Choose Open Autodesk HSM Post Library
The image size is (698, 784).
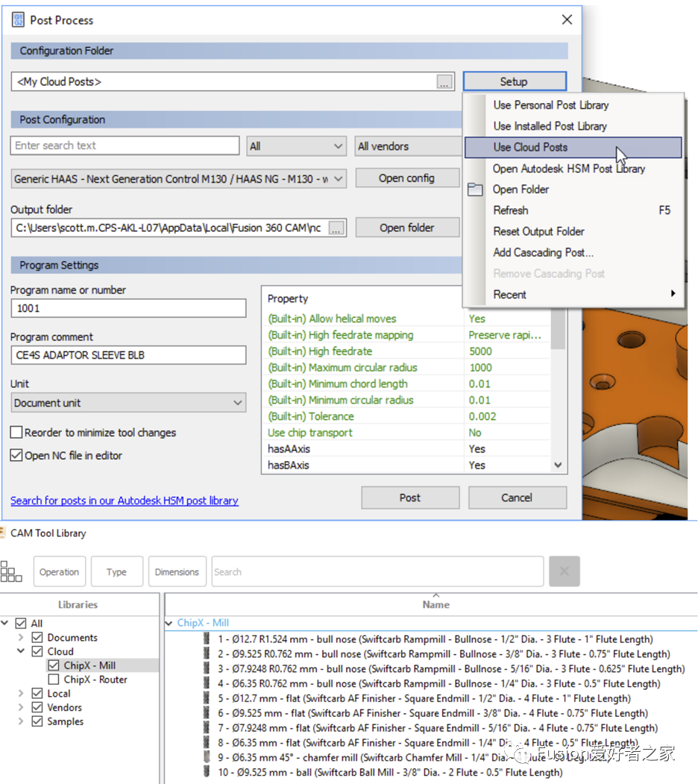573,169
